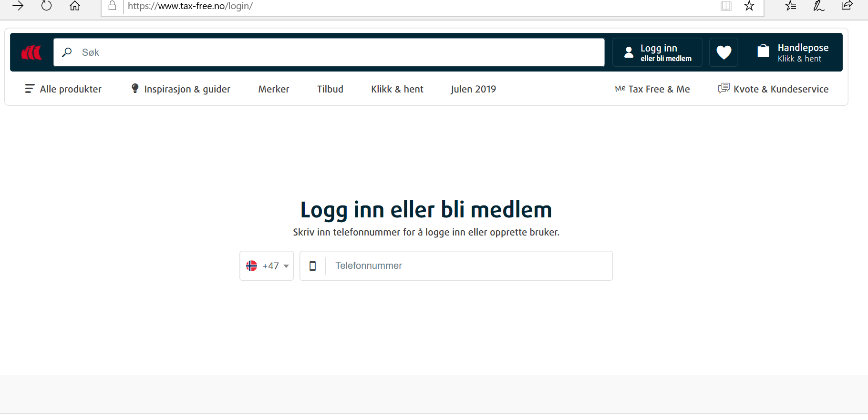Go to browser home page icon
The width and height of the screenshot is (868, 420).
coord(75,6)
